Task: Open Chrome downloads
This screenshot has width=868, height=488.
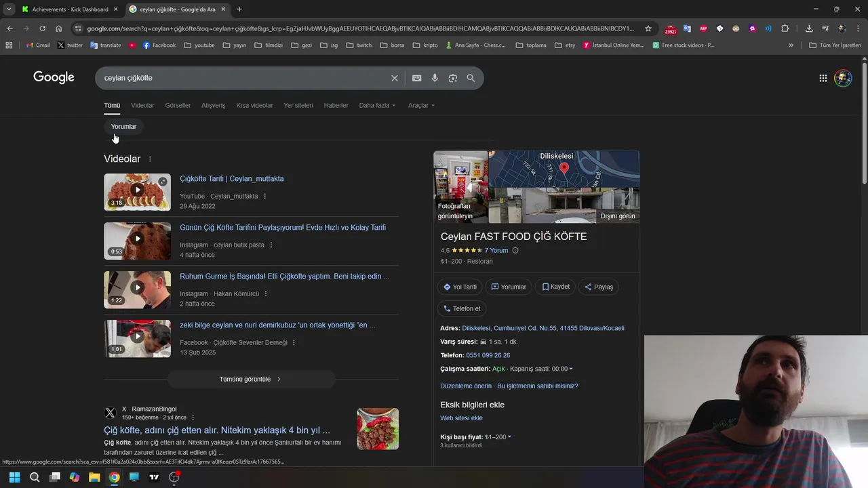Action: tap(809, 28)
